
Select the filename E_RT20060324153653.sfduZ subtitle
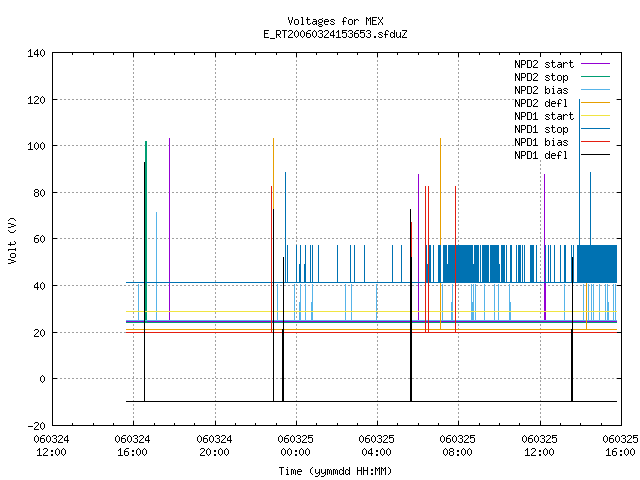[335, 34]
